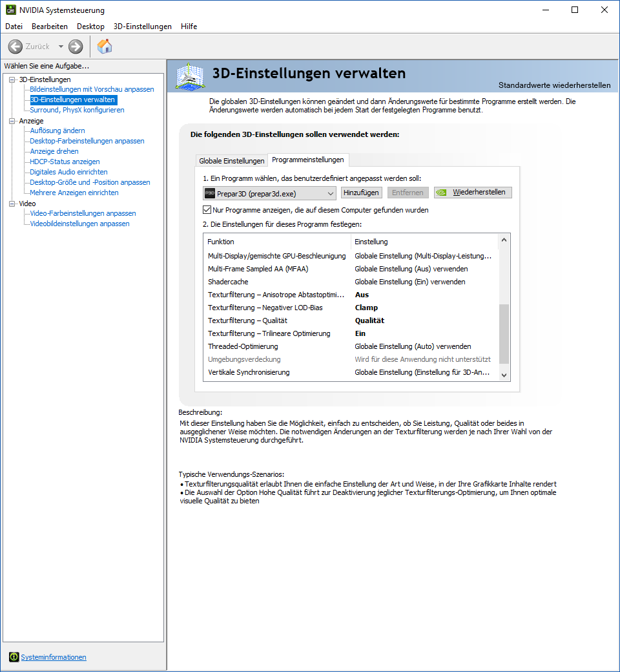
Task: Open HDCP-Status anzeigen
Action: tap(65, 162)
